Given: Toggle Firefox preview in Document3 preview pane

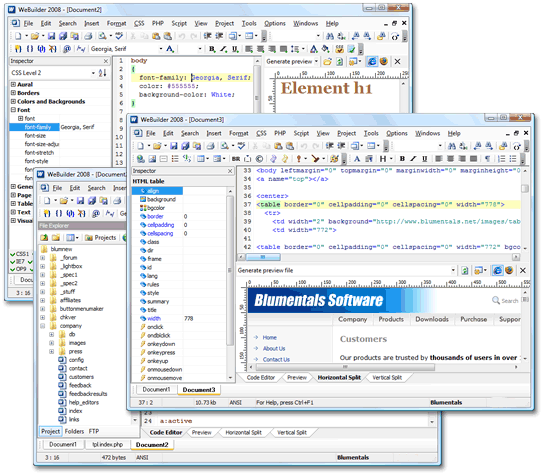Looking at the screenshot, I should click(x=509, y=270).
